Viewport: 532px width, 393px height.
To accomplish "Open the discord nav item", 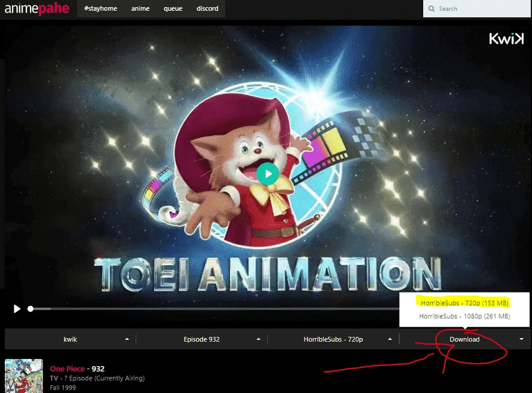I will pos(207,8).
